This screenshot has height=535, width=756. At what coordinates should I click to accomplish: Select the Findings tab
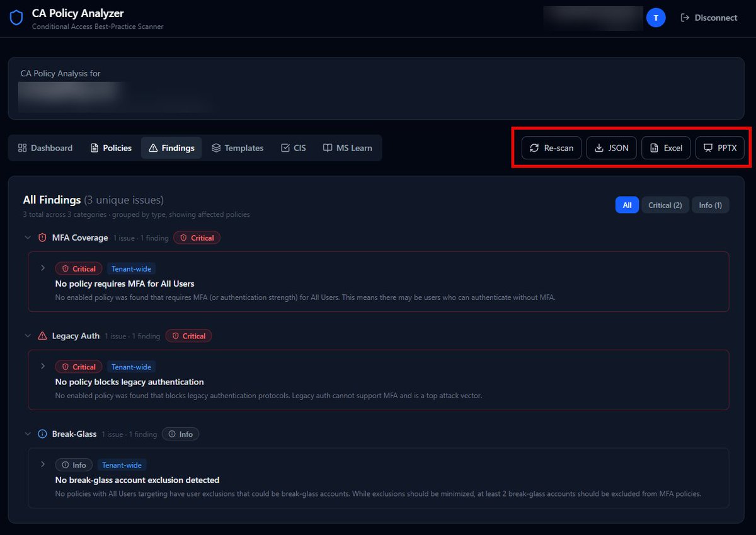(171, 148)
